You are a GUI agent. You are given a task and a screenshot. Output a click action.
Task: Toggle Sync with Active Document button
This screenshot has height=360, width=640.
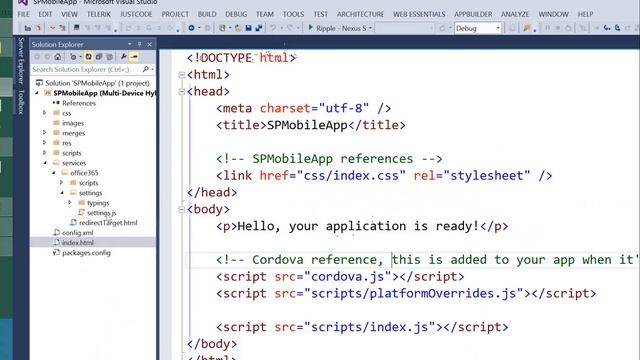[x=88, y=57]
